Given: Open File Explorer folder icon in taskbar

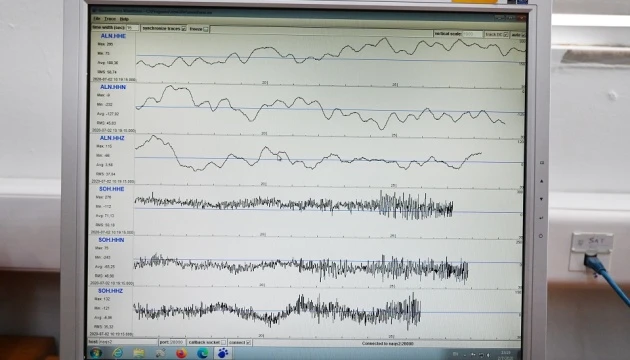Looking at the screenshot, I should (x=139, y=353).
